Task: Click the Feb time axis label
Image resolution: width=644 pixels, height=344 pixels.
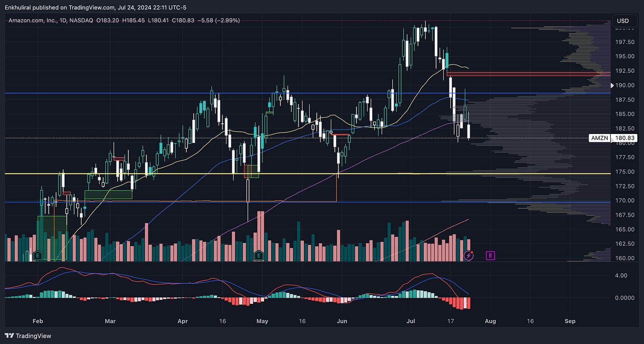Action: [x=38, y=321]
